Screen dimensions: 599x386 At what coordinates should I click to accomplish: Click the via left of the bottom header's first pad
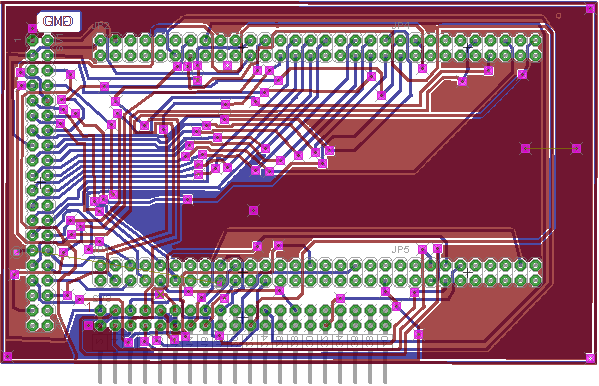[88, 326]
